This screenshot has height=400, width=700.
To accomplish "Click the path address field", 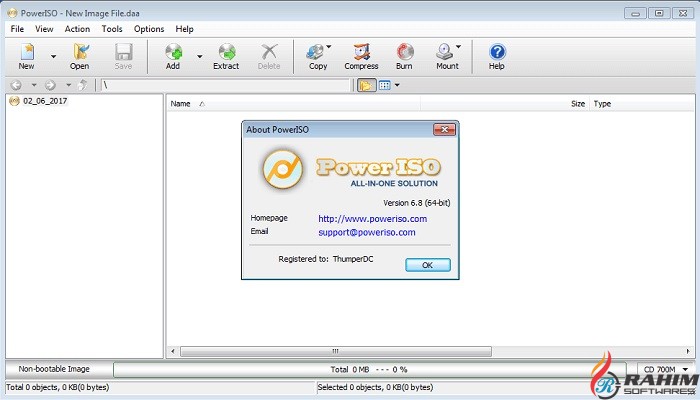I will point(225,85).
